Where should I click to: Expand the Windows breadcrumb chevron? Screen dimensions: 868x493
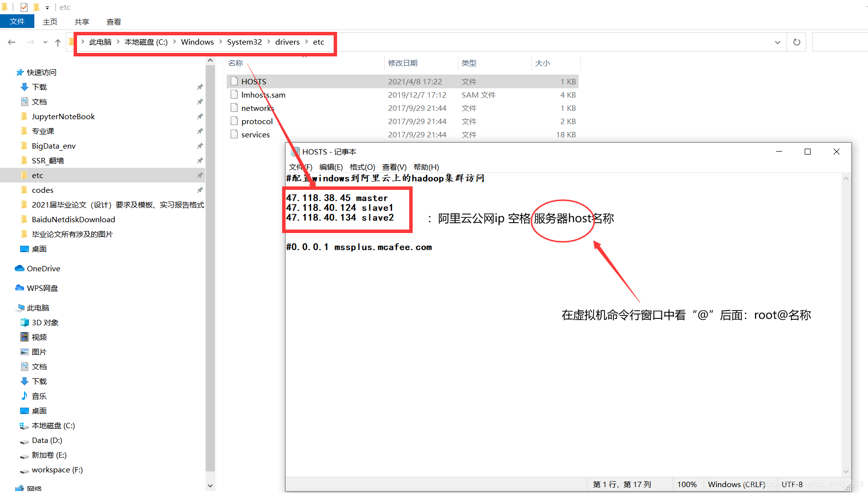point(220,42)
